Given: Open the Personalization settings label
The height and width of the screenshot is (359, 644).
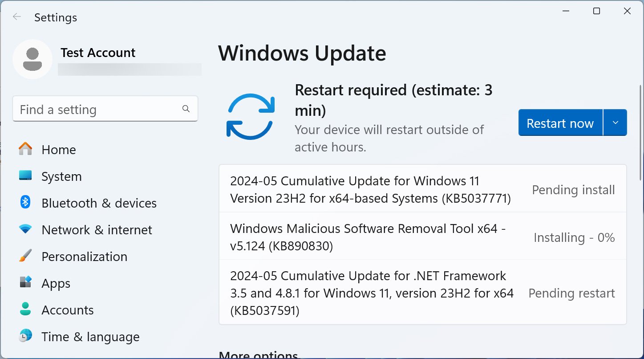Looking at the screenshot, I should click(x=84, y=257).
